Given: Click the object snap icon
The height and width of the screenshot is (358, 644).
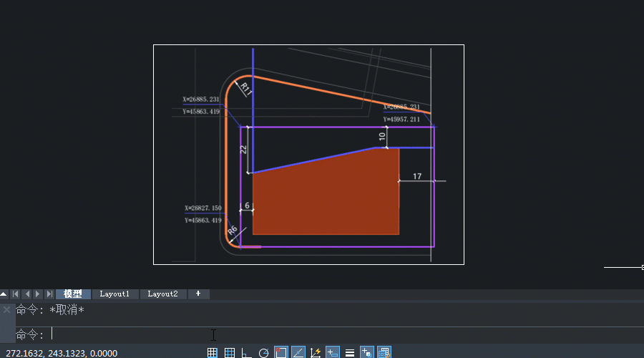Looking at the screenshot, I should point(280,352).
